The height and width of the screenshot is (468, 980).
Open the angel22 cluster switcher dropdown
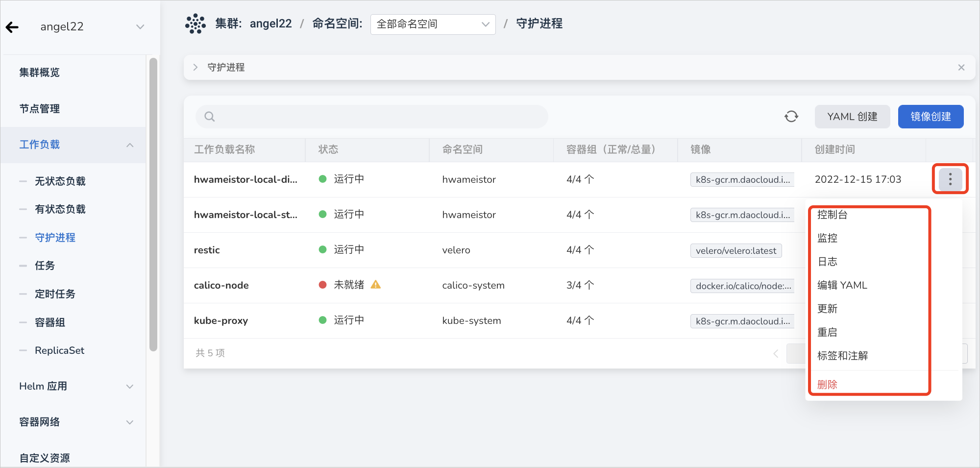(140, 27)
